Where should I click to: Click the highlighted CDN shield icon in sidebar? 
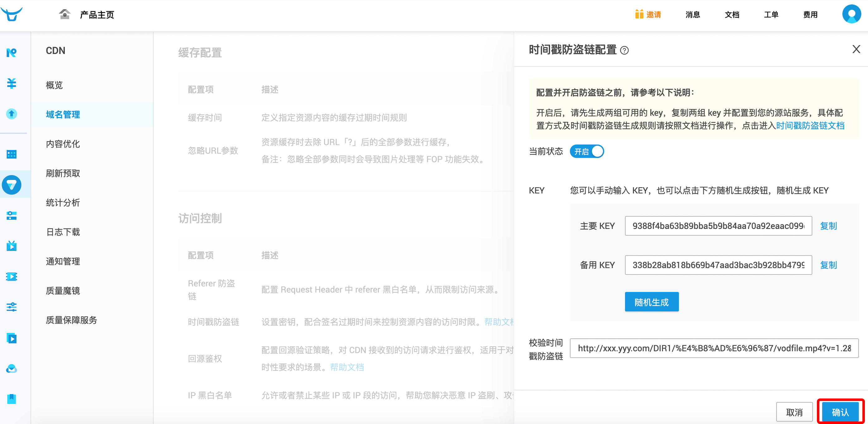coord(12,185)
